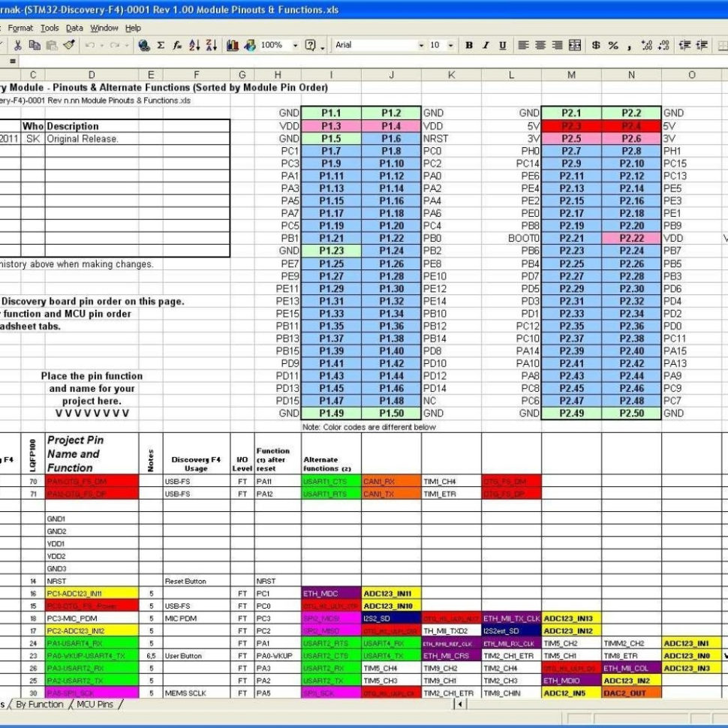Image resolution: width=728 pixels, height=728 pixels.
Task: Open the Tools menu
Action: tap(50, 28)
